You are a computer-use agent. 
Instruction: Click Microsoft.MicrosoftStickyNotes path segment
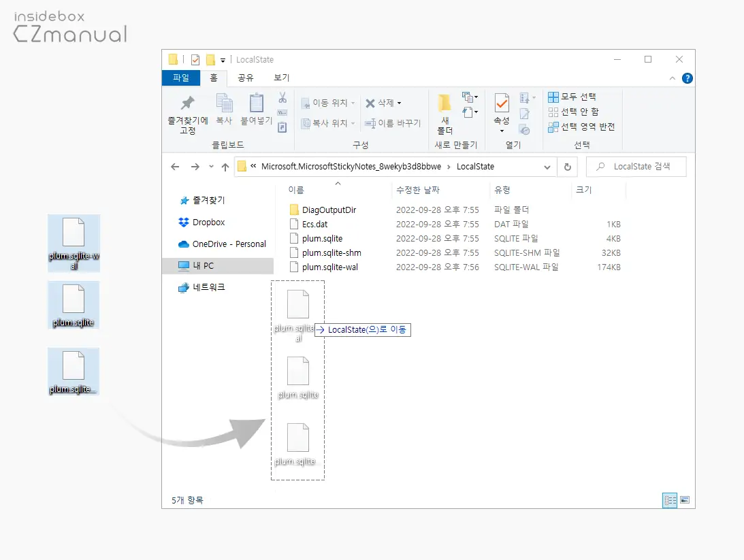[351, 167]
